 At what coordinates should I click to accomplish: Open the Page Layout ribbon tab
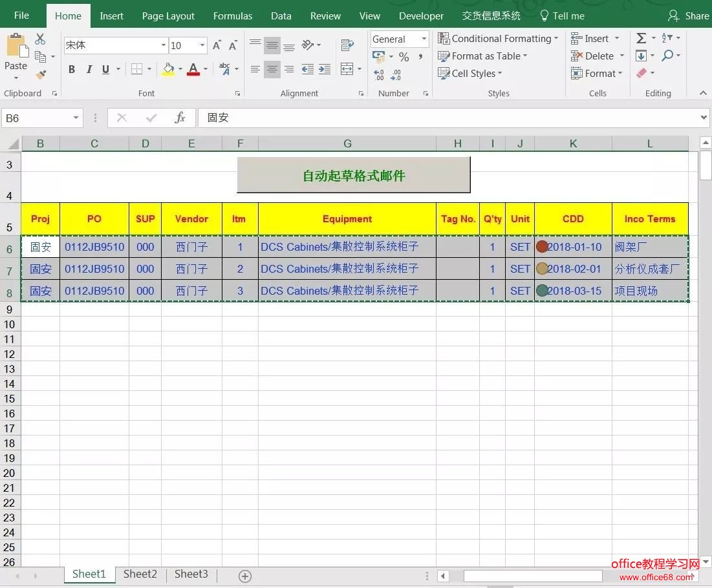click(168, 16)
